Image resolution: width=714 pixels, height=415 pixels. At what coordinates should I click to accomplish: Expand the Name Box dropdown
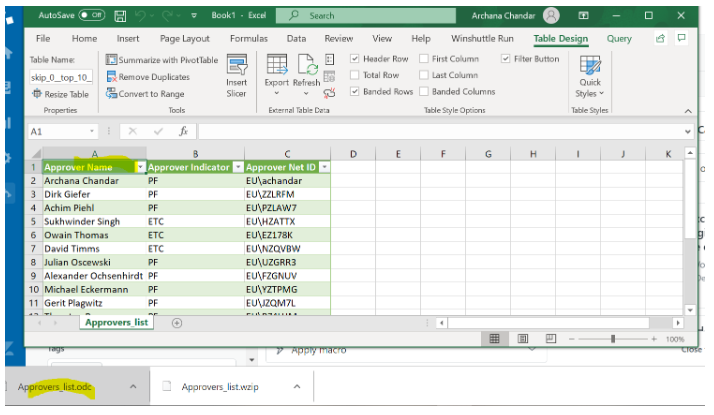pos(93,131)
